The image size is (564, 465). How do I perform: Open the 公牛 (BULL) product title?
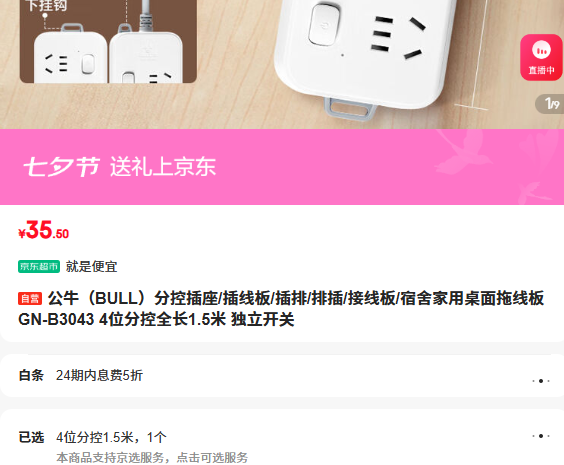click(x=281, y=309)
